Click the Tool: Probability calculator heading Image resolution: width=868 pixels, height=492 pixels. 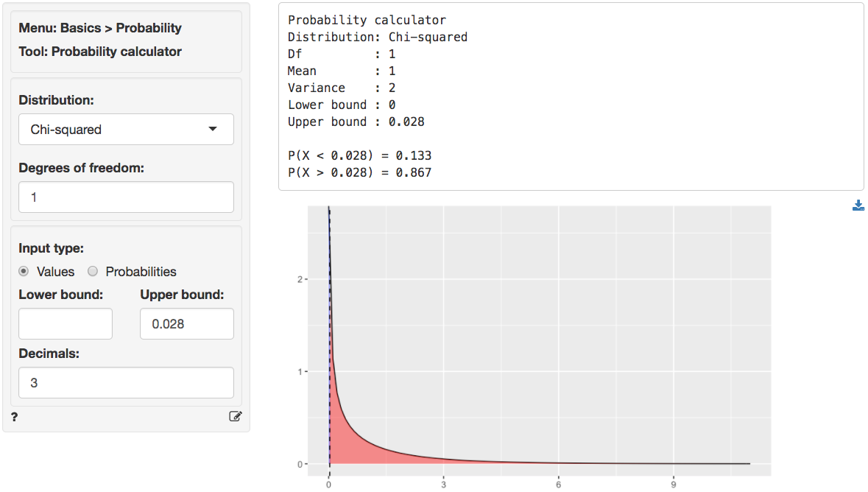(x=100, y=52)
